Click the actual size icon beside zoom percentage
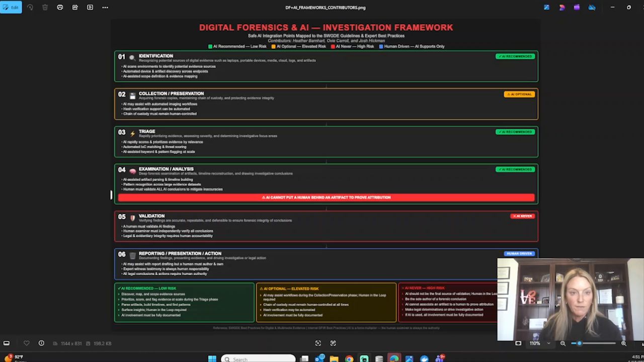The width and height of the screenshot is (644, 362). point(518,343)
